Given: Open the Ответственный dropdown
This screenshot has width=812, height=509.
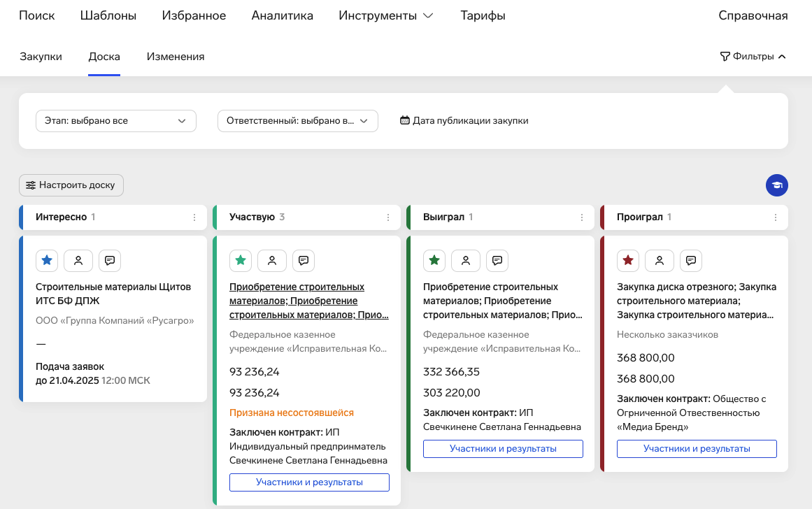Looking at the screenshot, I should tap(298, 120).
